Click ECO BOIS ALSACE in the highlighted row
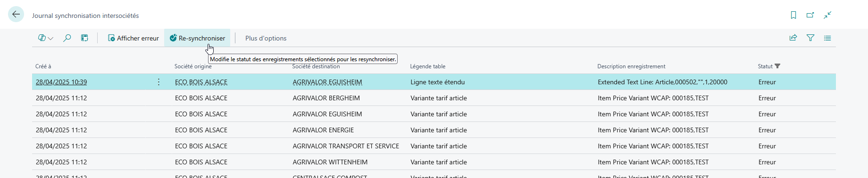Screen dimensions: 868x178 coord(201,82)
